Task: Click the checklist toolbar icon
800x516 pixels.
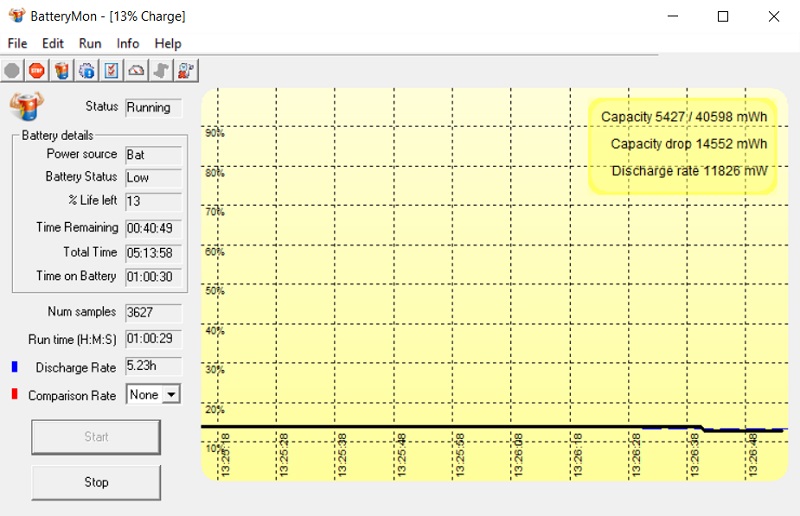Action: [x=112, y=70]
